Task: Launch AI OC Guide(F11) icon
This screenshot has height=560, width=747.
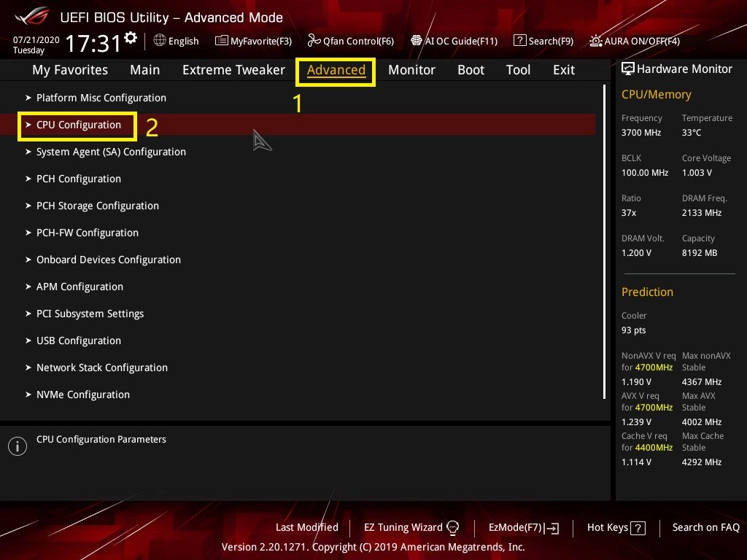Action: [417, 41]
